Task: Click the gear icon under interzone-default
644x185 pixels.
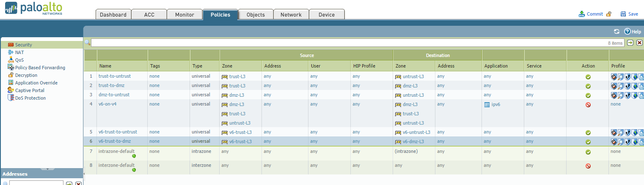Action: 134,170
